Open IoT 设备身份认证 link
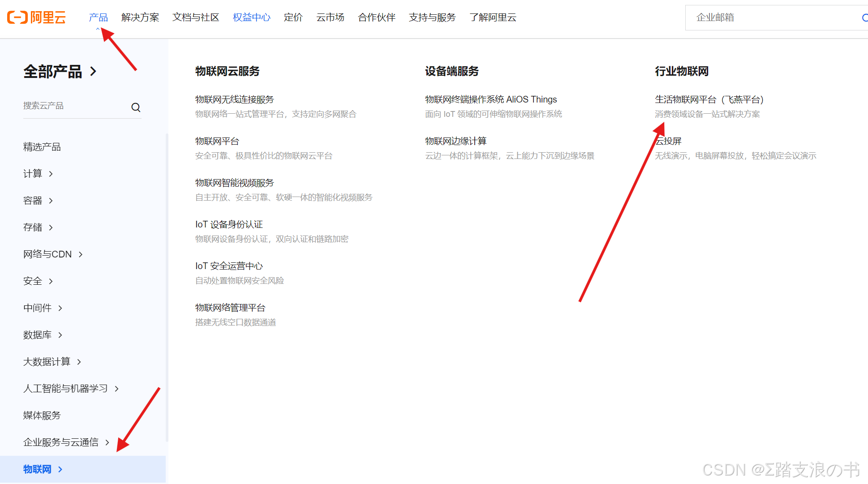Screen dimensions: 868x484 (229, 224)
